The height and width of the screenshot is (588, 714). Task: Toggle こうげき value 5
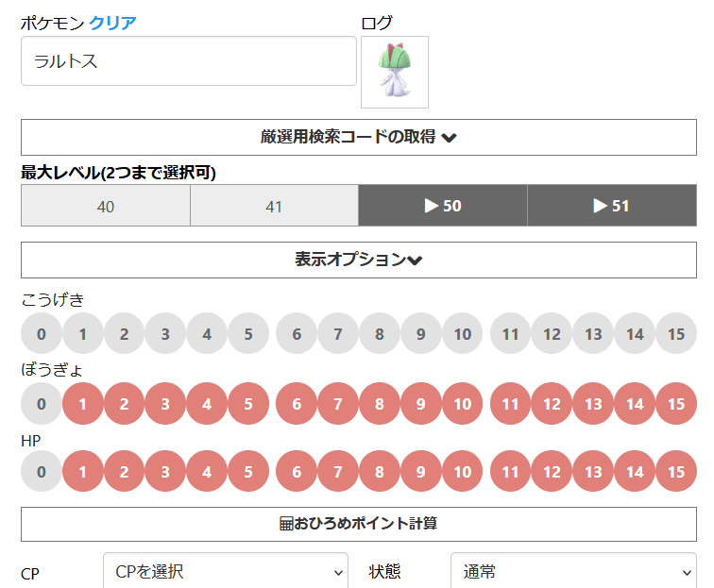click(x=248, y=333)
